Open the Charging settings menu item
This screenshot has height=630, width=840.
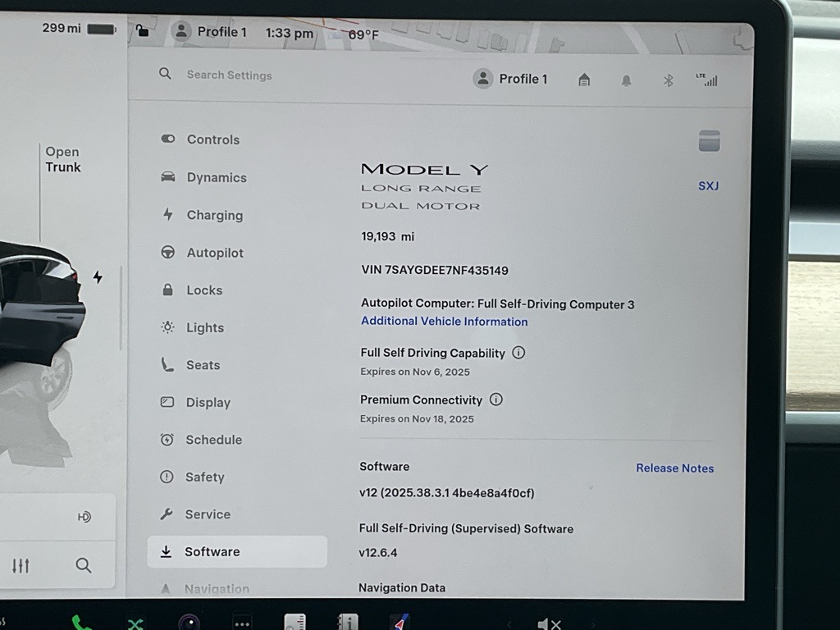214,215
